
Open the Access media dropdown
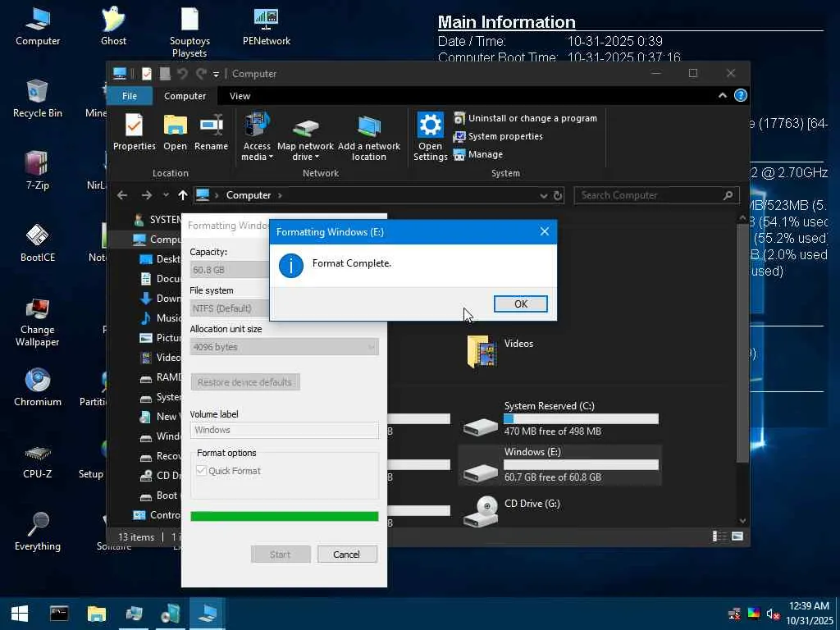pyautogui.click(x=257, y=137)
